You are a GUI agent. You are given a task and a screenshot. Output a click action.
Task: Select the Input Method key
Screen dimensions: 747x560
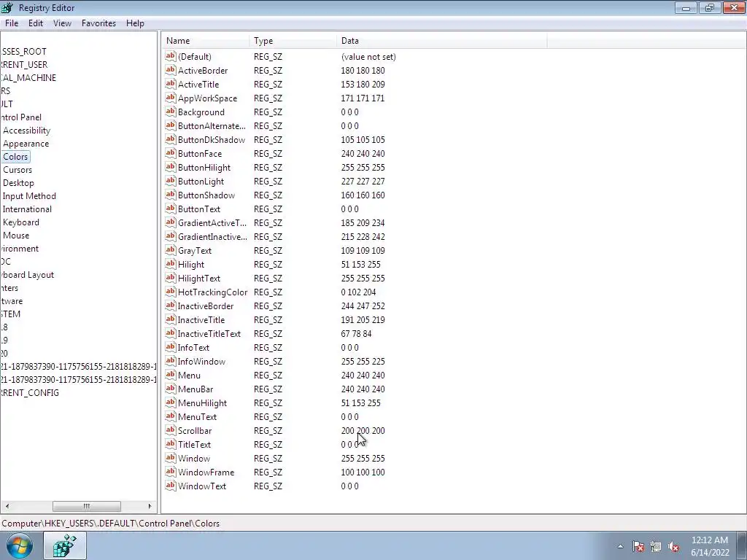click(29, 195)
